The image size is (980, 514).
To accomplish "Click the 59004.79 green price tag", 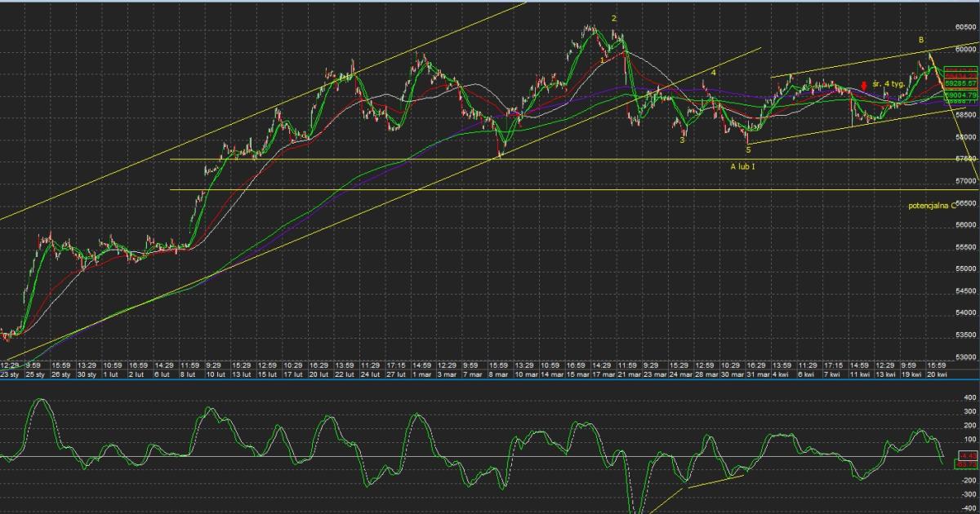I will (960, 95).
